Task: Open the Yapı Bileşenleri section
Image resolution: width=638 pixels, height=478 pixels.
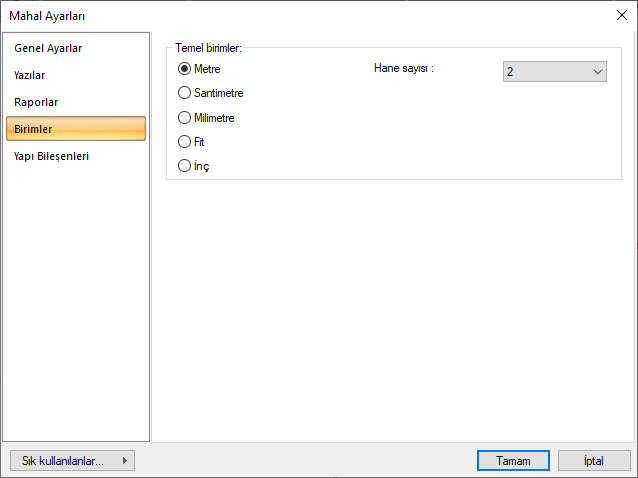Action: 58,156
